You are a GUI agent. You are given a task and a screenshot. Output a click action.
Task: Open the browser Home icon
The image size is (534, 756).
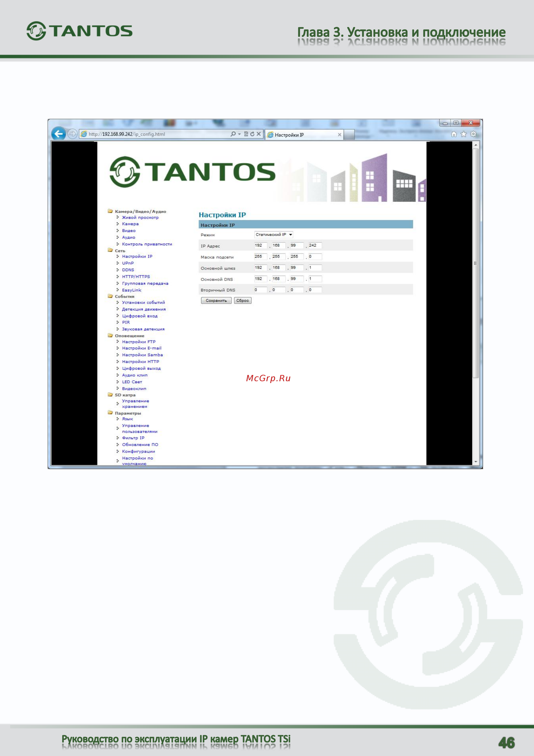click(x=454, y=134)
